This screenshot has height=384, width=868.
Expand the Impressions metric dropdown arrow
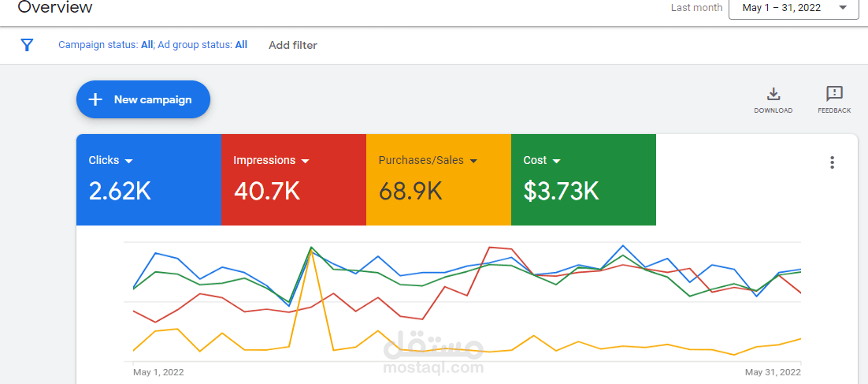306,161
